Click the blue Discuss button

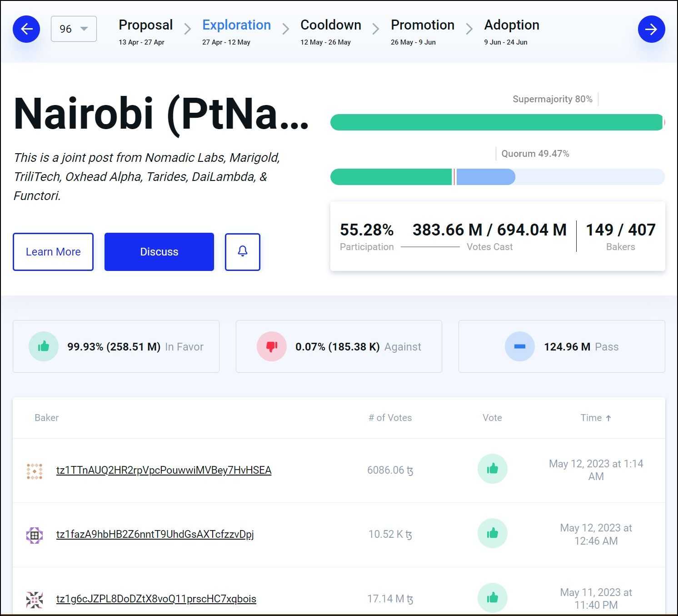(x=159, y=252)
